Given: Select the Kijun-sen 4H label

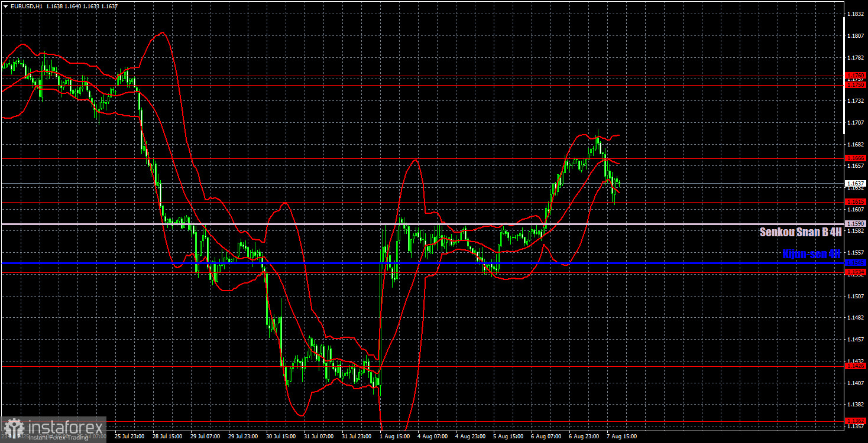Looking at the screenshot, I should tap(811, 254).
